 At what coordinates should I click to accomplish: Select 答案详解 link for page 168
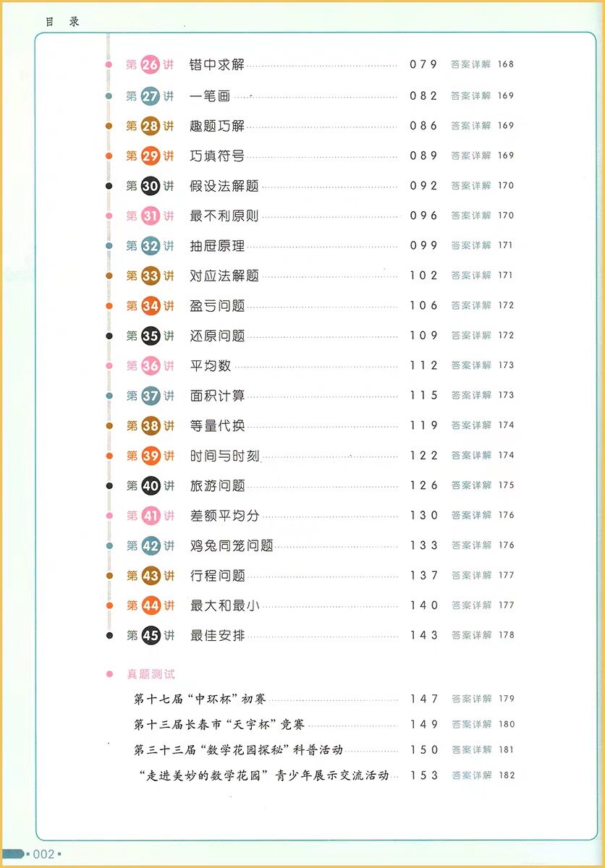[x=471, y=64]
